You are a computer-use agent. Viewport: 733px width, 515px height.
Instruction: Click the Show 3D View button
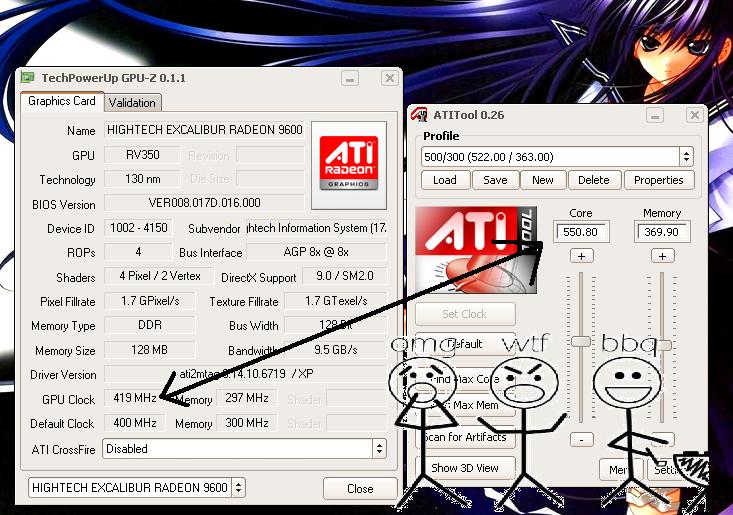click(x=465, y=468)
